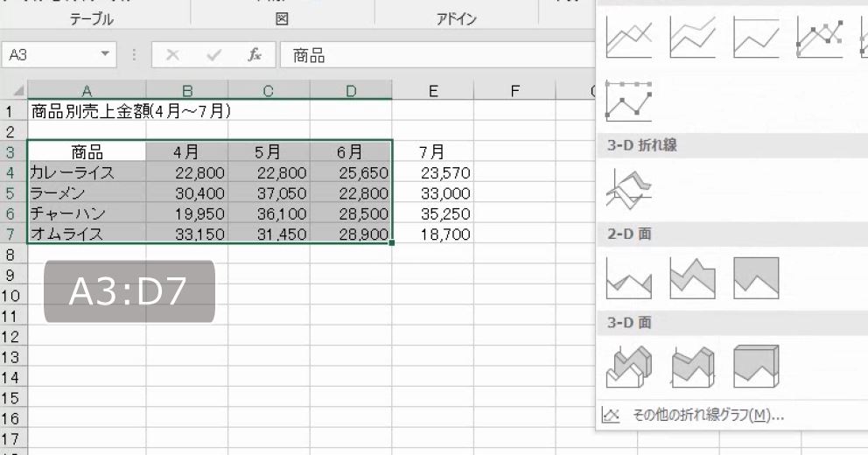Click the formula bar cancel X icon

(172, 55)
